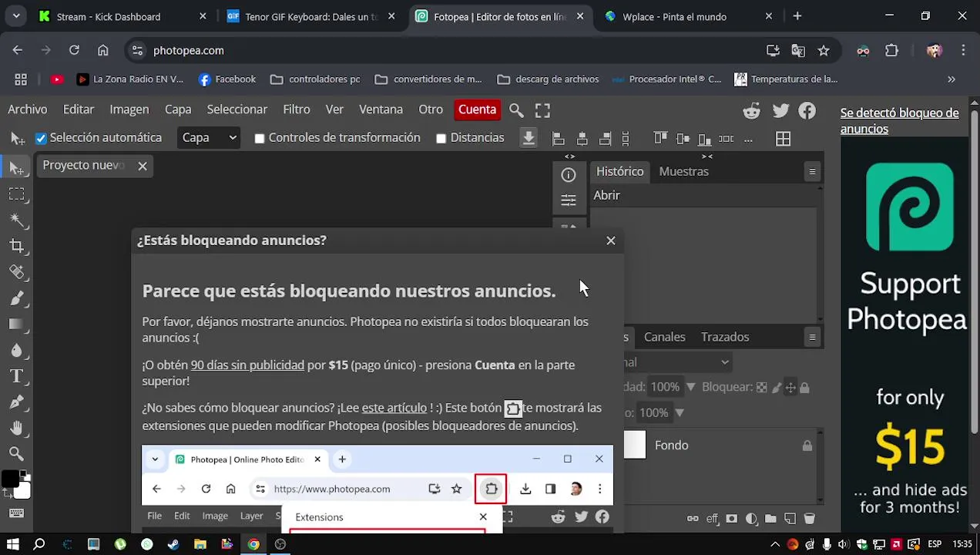This screenshot has width=980, height=555.
Task: Select the Healing eyedropper tool icon
Action: [x=16, y=271]
